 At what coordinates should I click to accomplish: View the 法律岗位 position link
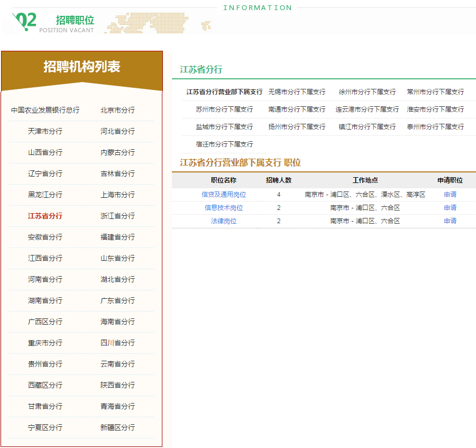pos(224,221)
